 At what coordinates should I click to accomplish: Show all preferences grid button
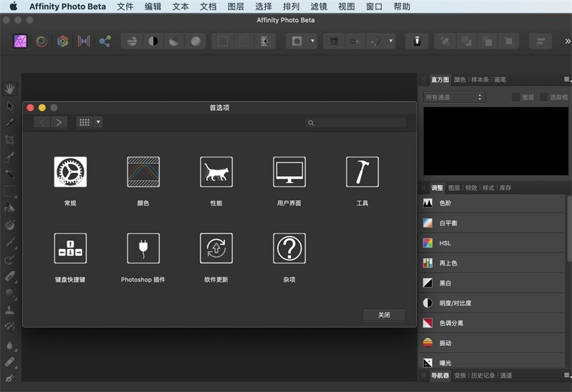pos(84,122)
